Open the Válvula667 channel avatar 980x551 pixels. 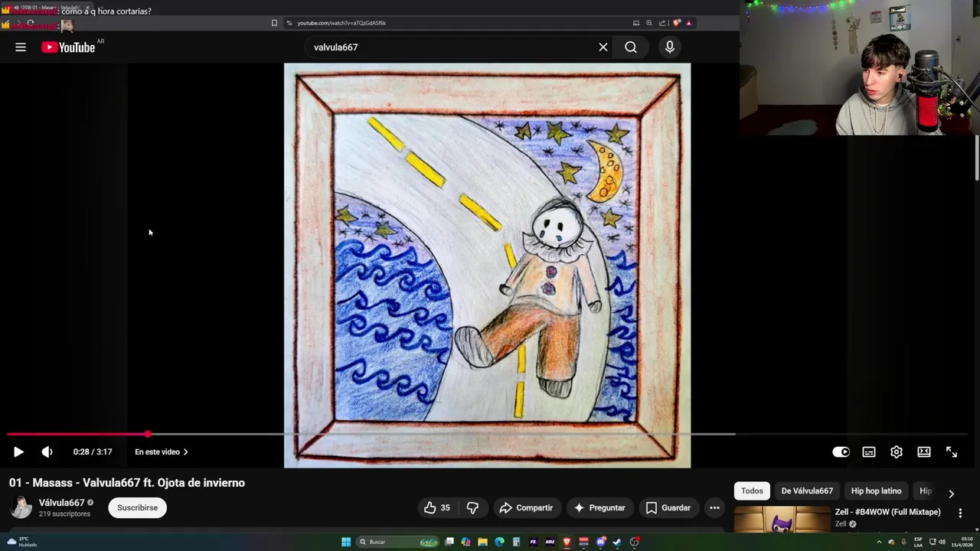(x=21, y=507)
